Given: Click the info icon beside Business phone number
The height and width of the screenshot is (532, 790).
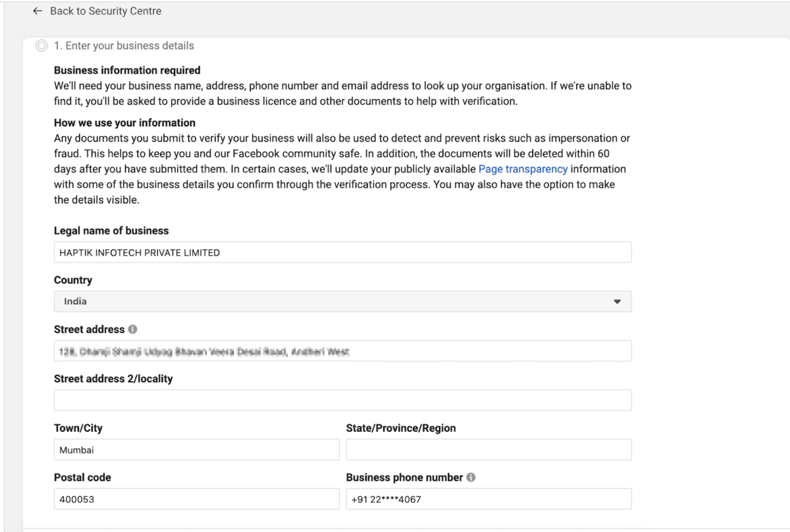Looking at the screenshot, I should [472, 477].
